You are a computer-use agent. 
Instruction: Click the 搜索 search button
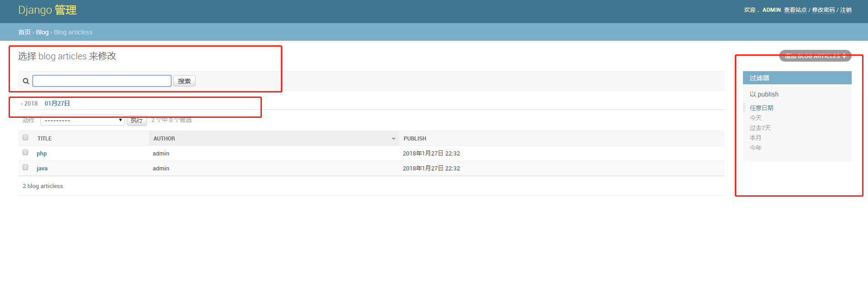(184, 81)
